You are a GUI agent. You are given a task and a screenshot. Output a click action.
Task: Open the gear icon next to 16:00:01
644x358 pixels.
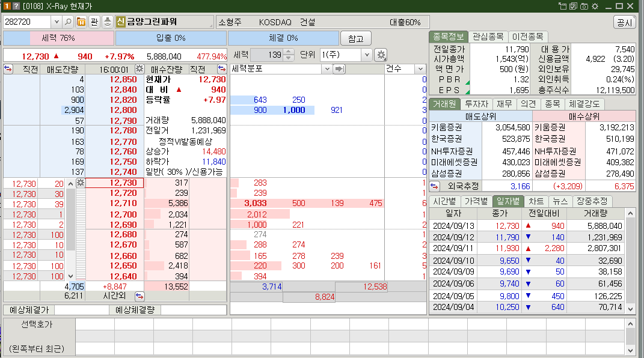[140, 69]
